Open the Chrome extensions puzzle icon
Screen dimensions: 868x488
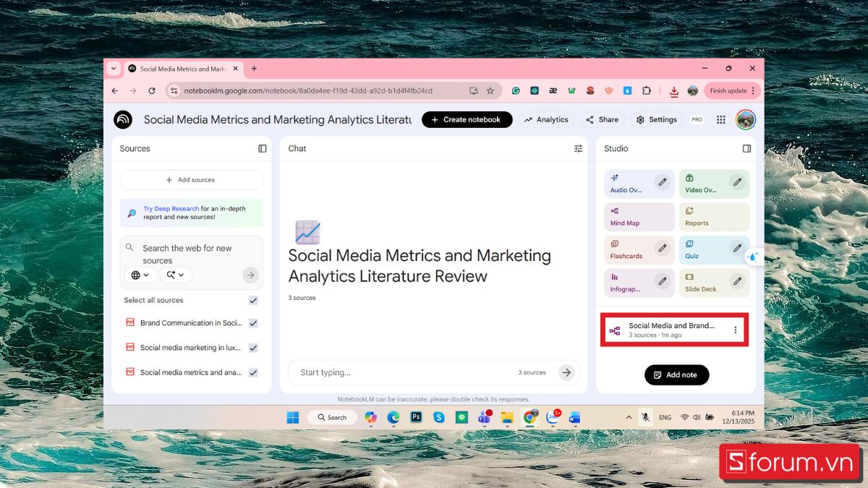[x=647, y=90]
